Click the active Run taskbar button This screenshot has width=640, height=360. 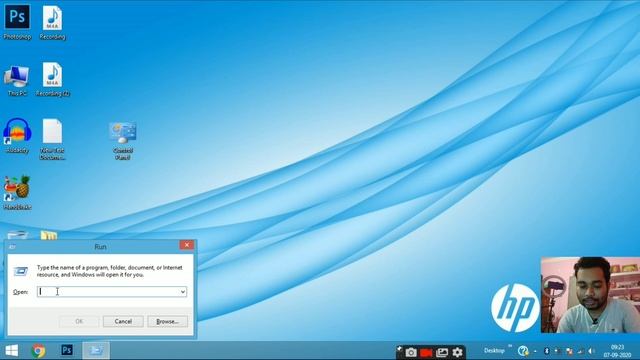click(96, 351)
